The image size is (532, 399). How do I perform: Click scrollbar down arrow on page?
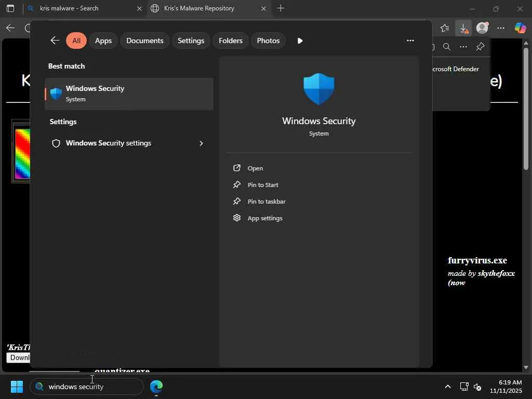[x=526, y=367]
